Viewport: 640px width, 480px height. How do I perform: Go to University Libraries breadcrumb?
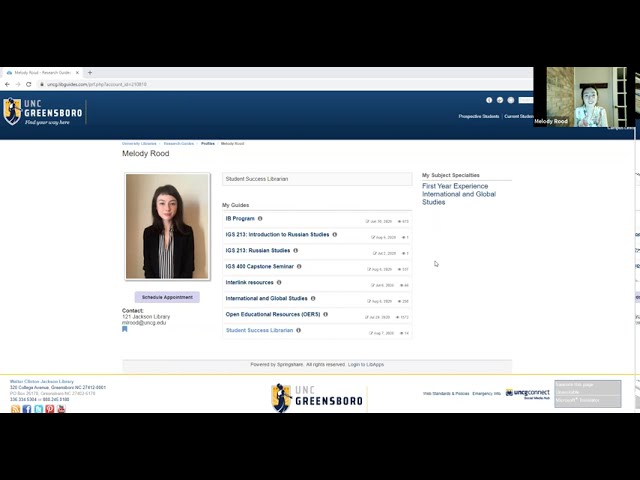139,144
